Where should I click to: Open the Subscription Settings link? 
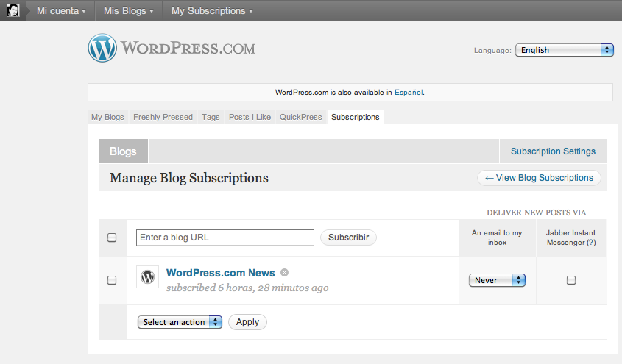553,151
